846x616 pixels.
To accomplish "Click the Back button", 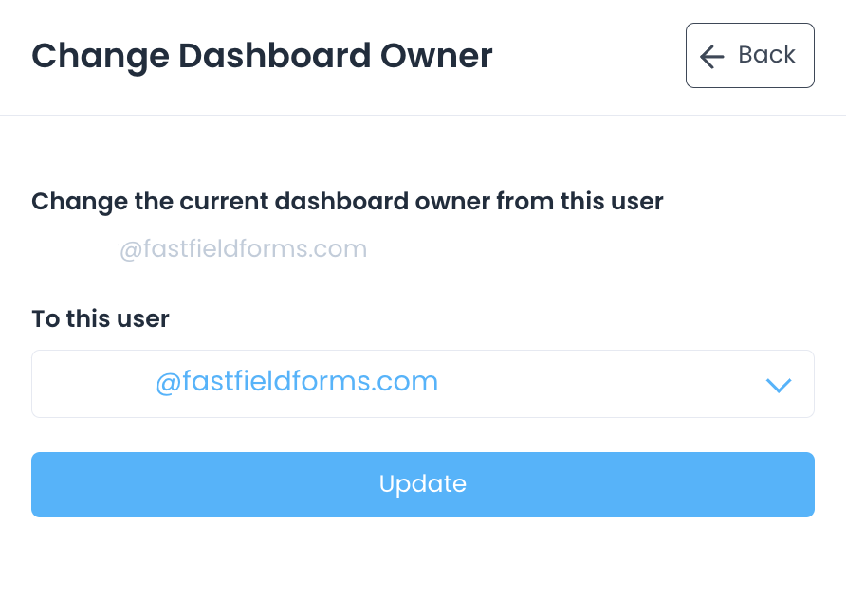I will pos(749,55).
